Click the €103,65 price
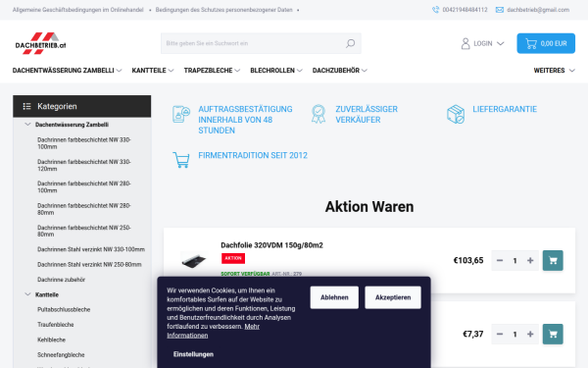 pyautogui.click(x=468, y=261)
